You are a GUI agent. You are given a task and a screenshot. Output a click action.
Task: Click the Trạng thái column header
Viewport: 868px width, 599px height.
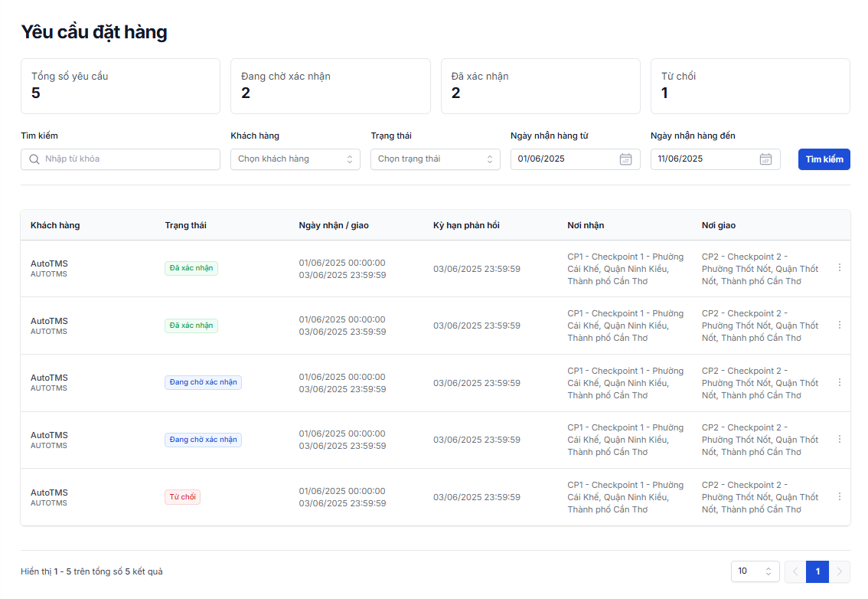tap(185, 225)
